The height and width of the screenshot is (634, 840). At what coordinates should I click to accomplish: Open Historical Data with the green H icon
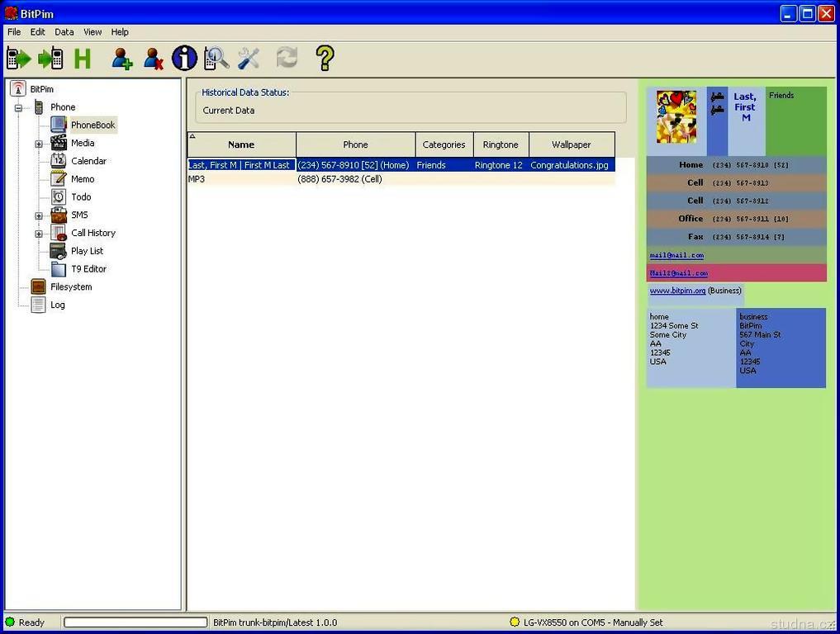tap(83, 59)
